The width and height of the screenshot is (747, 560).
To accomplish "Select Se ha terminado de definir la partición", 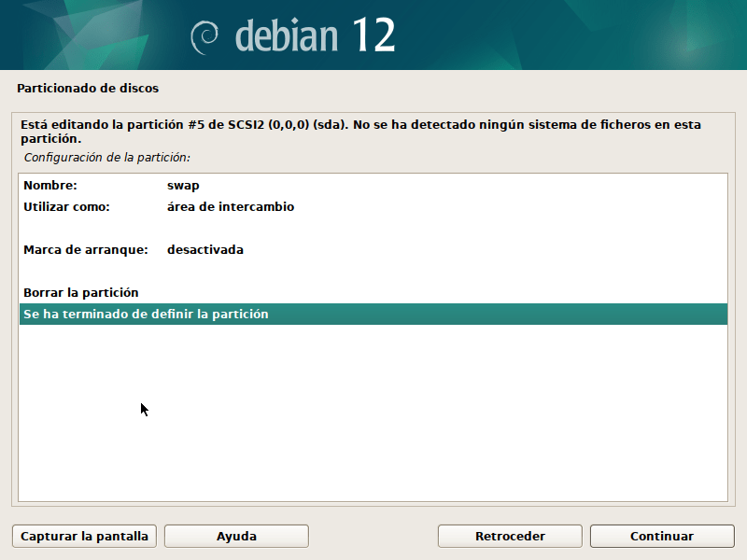I will point(373,314).
